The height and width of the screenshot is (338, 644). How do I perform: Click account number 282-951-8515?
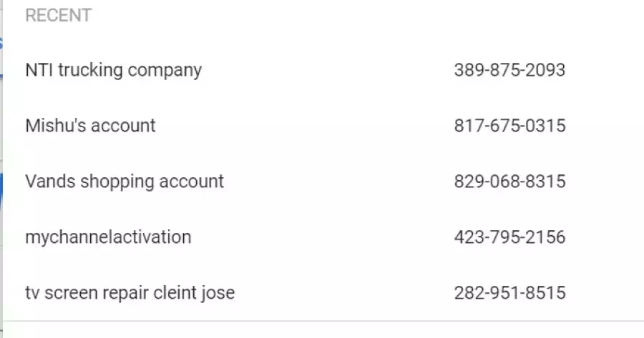(509, 293)
